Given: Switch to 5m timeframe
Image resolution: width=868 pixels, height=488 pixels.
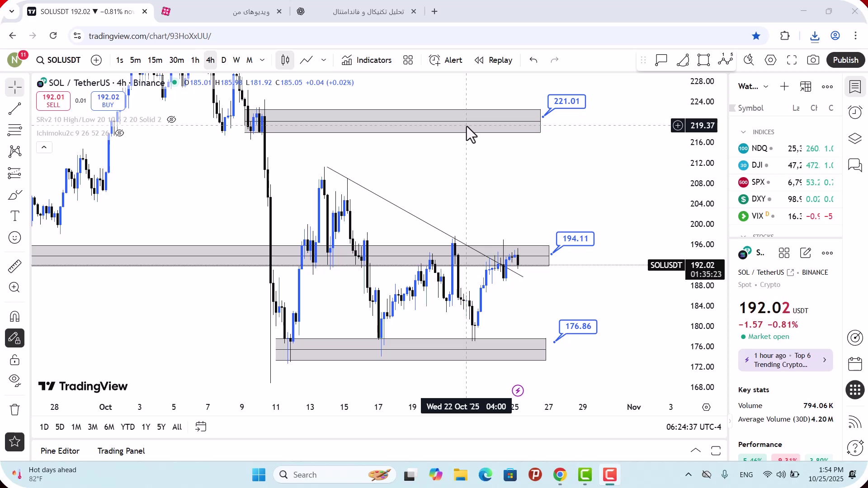Looking at the screenshot, I should coord(135,60).
